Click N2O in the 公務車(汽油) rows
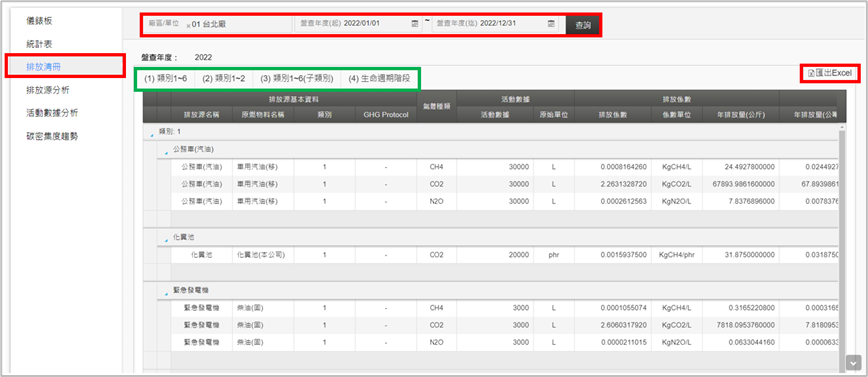This screenshot has width=868, height=377. click(x=436, y=201)
